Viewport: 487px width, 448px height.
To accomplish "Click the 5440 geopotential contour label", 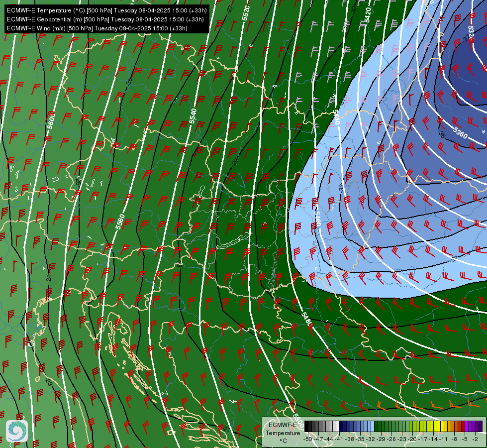I will (336, 117).
